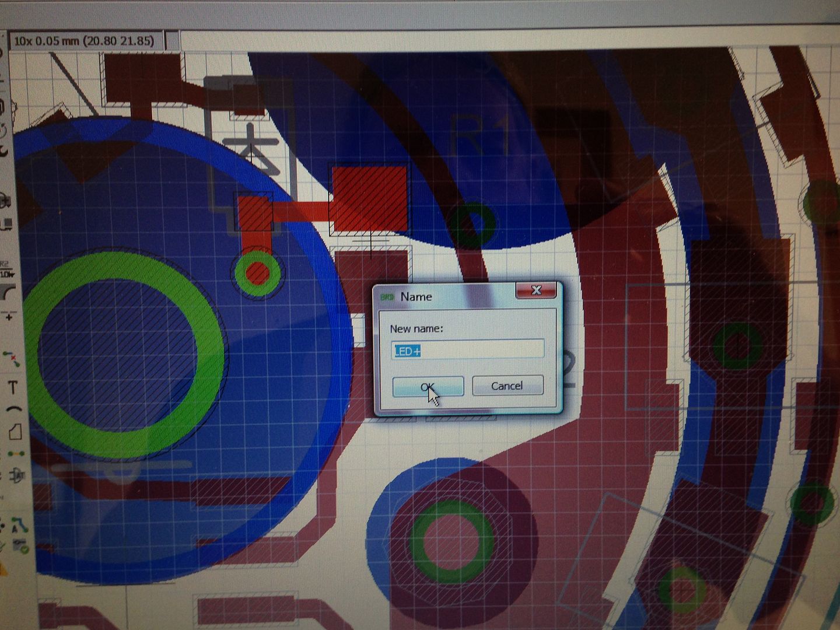The width and height of the screenshot is (840, 630).
Task: Focus the New name field containing LED+
Action: pyautogui.click(x=467, y=350)
